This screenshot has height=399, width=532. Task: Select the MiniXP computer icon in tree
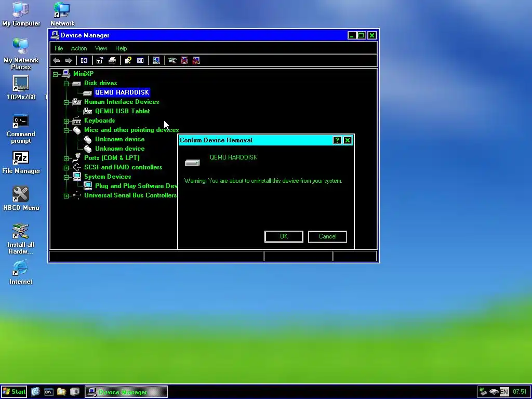66,74
